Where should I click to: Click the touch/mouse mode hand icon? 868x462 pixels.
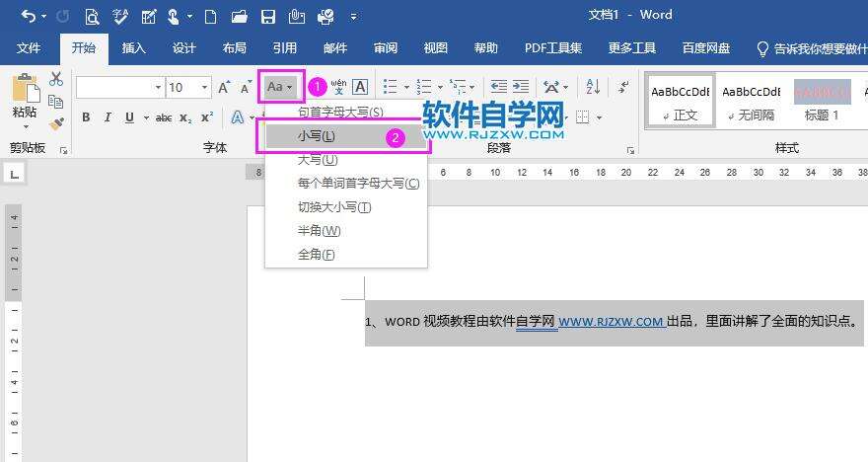[174, 17]
